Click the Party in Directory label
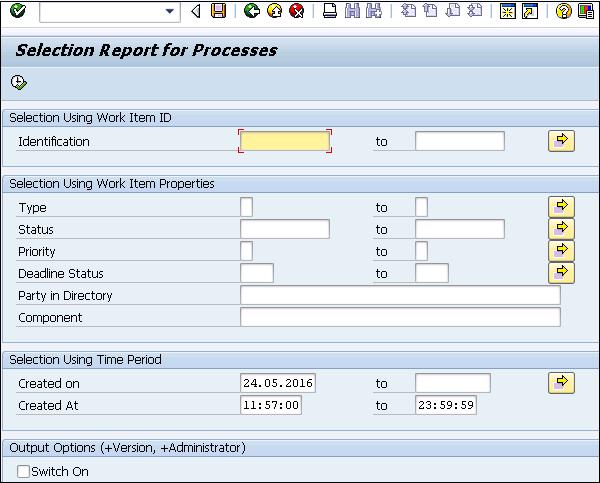 [x=65, y=296]
